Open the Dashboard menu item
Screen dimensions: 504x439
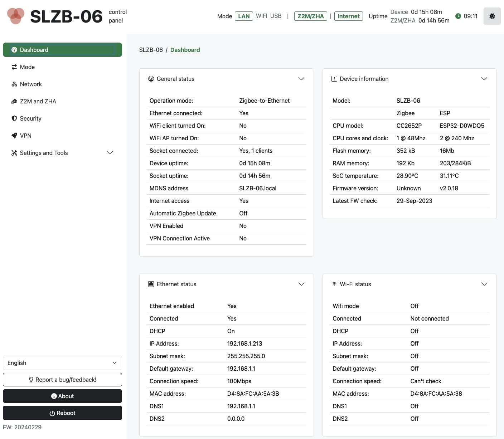pyautogui.click(x=62, y=50)
